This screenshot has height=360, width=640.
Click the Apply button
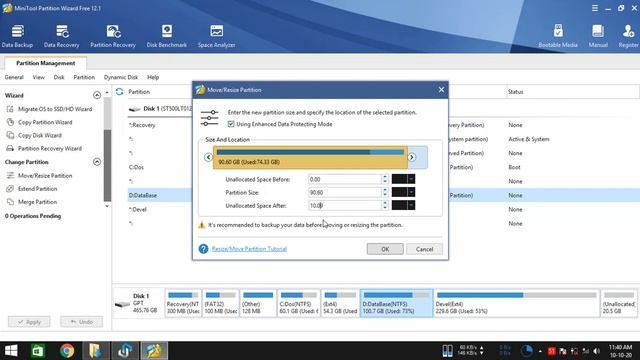29,322
